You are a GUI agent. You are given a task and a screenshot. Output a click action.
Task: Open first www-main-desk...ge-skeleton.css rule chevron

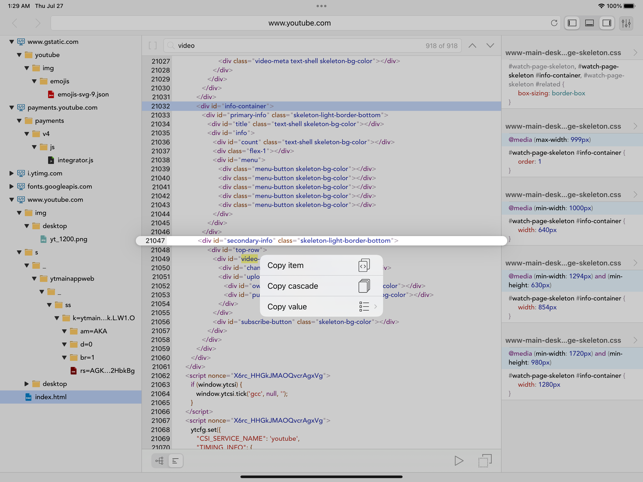pos(635,53)
